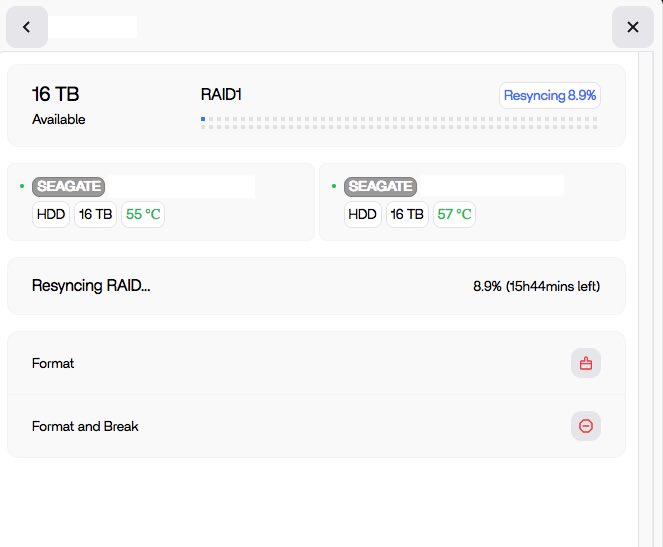Click the green status dot of first drive

click(x=22, y=186)
